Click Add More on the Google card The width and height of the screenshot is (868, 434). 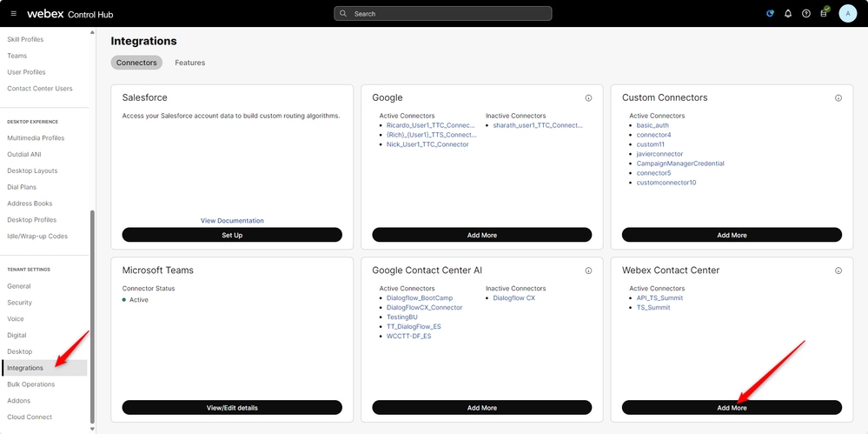481,235
